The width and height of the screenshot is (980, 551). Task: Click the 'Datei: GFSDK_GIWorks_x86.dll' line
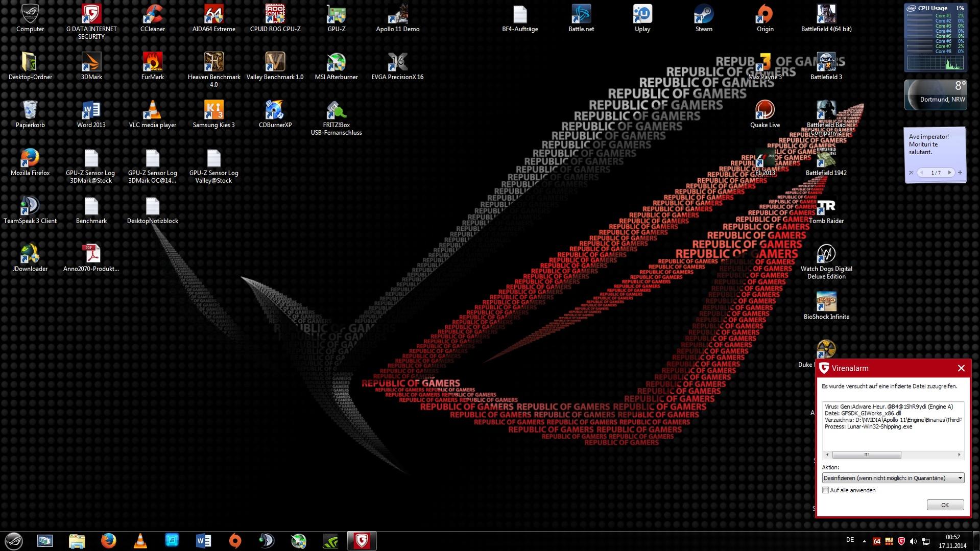tap(863, 414)
